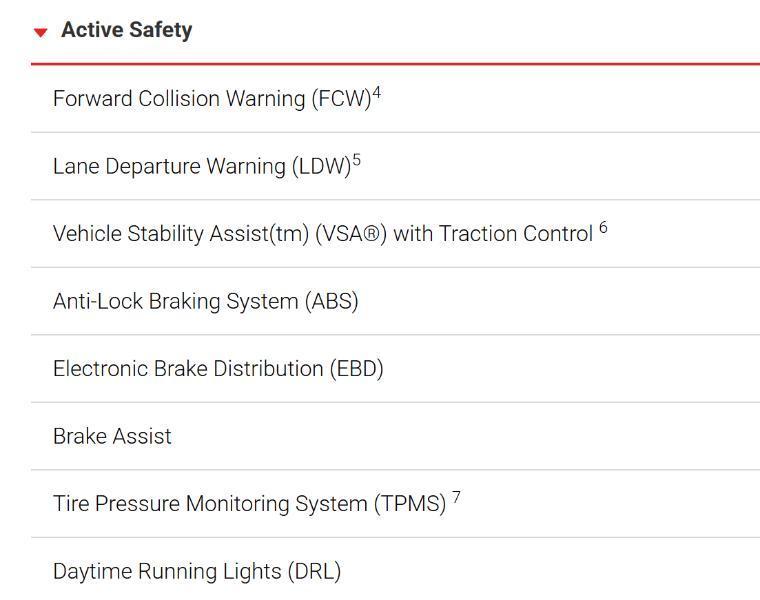
Task: Click the Electronic Brake Distribution words
Action: [x=188, y=369]
